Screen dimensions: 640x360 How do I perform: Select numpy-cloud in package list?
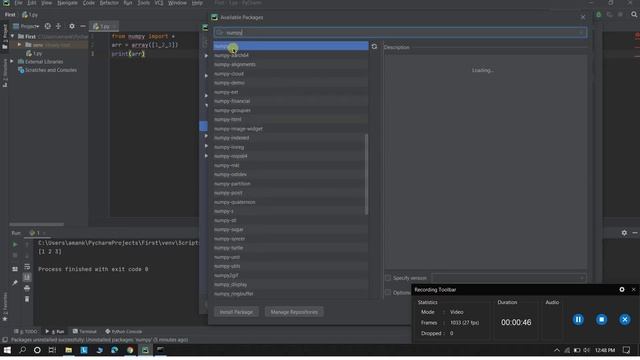(x=291, y=74)
